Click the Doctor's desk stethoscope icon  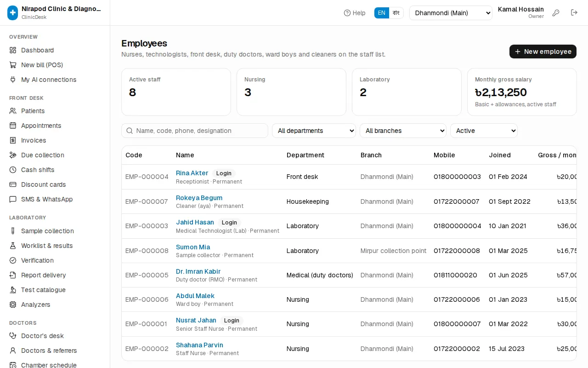click(x=13, y=336)
